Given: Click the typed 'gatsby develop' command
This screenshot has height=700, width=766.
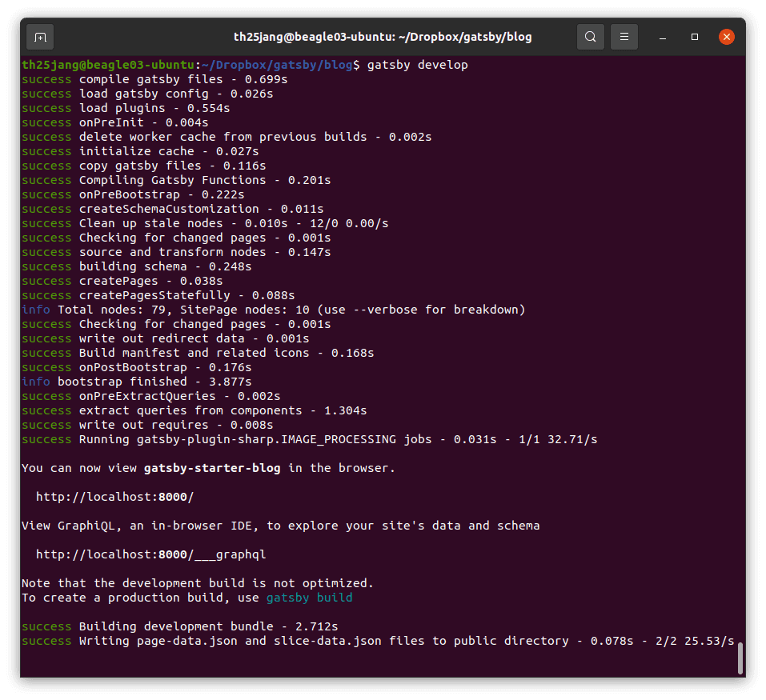Looking at the screenshot, I should (x=417, y=65).
